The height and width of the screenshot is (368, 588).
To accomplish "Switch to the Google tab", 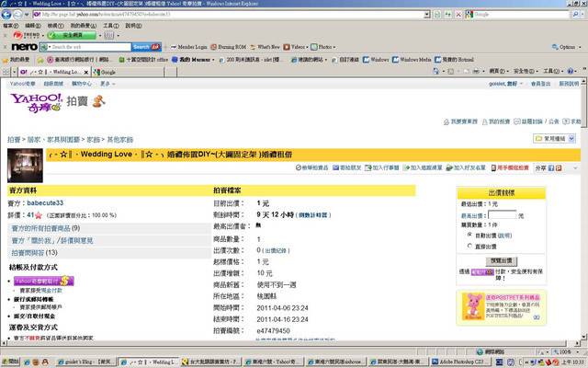I will click(x=128, y=72).
